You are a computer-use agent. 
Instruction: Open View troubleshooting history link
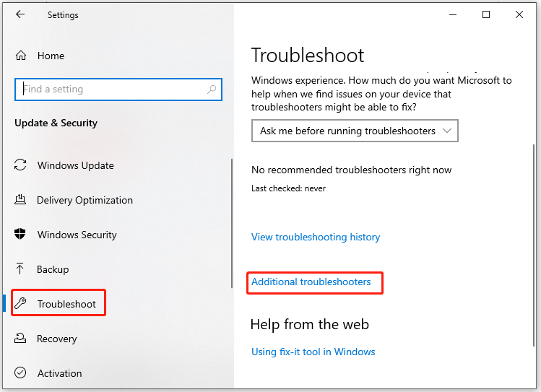click(316, 238)
